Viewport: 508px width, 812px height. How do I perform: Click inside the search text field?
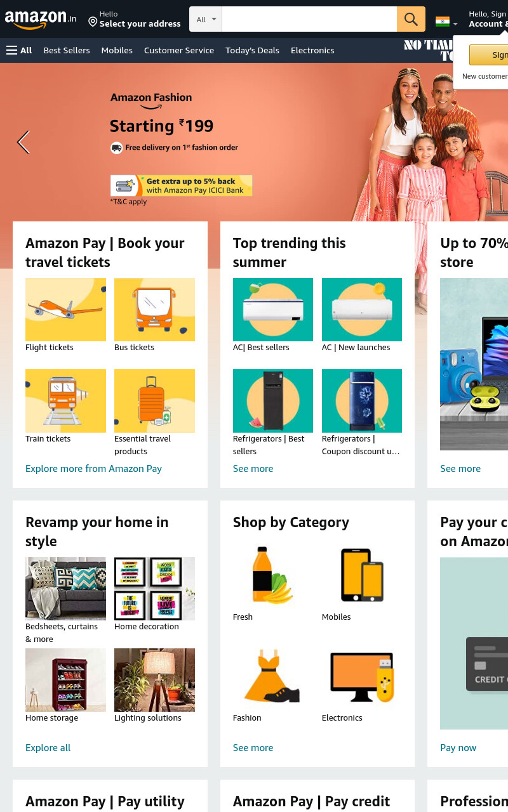click(309, 19)
